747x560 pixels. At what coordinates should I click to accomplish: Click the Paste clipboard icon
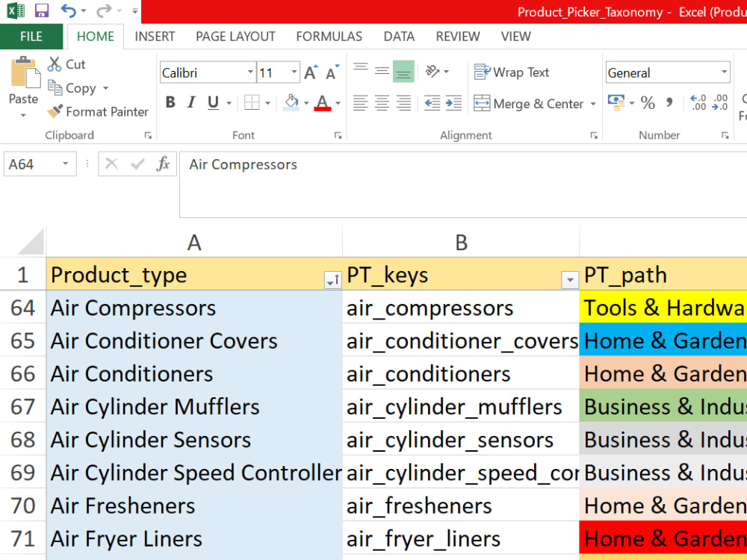(25, 72)
